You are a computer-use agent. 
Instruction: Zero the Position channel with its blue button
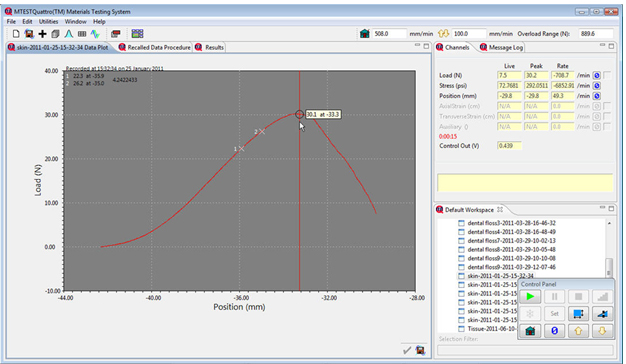pyautogui.click(x=596, y=96)
